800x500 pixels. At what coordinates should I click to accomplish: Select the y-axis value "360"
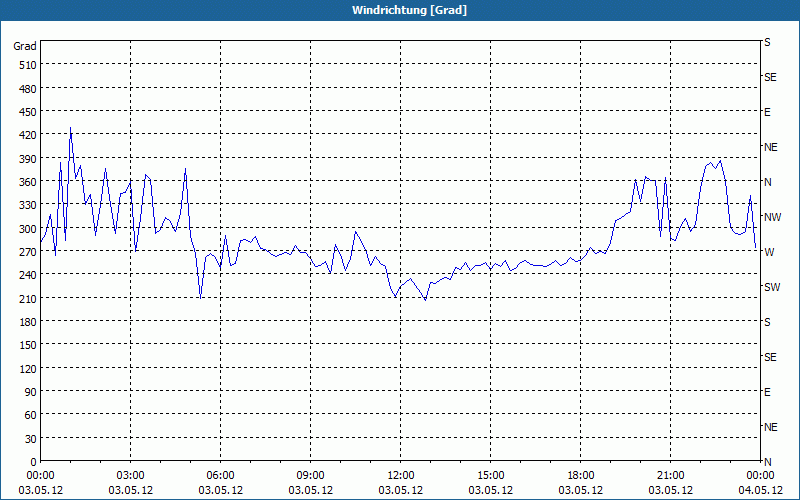pos(28,182)
